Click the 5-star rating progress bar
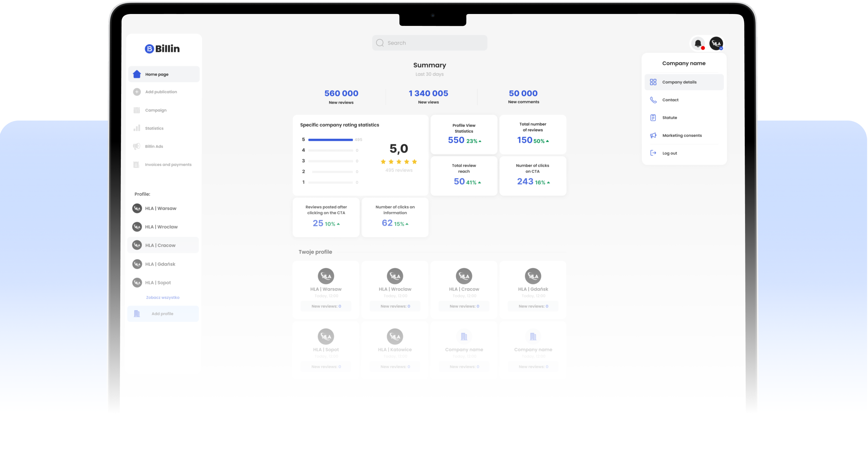This screenshot has height=467, width=868. [x=330, y=140]
